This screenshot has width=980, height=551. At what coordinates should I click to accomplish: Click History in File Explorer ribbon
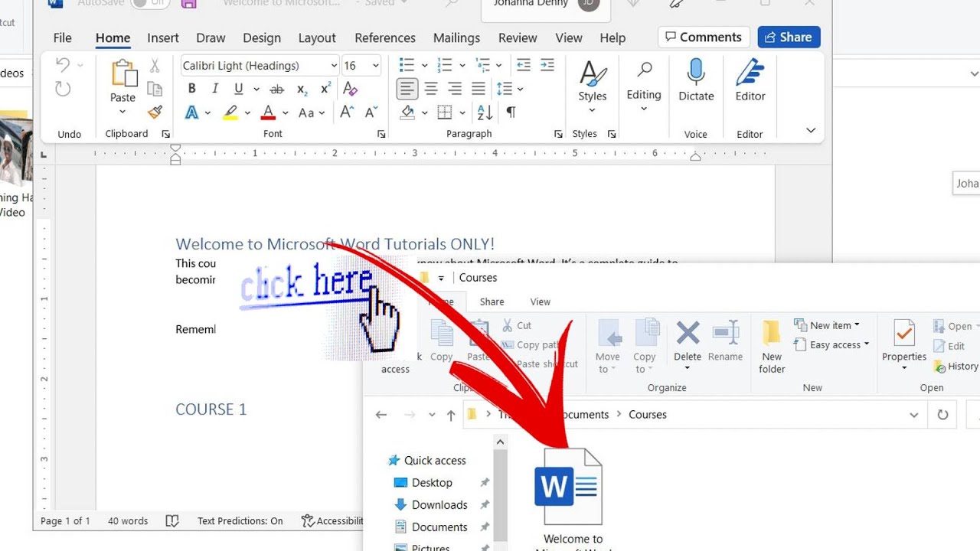(955, 367)
